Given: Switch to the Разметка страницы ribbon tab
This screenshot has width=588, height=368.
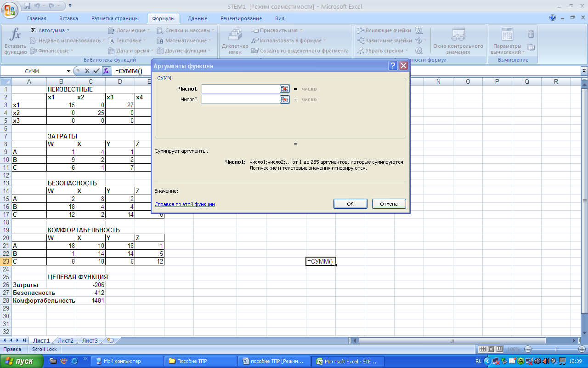Looking at the screenshot, I should pos(115,18).
